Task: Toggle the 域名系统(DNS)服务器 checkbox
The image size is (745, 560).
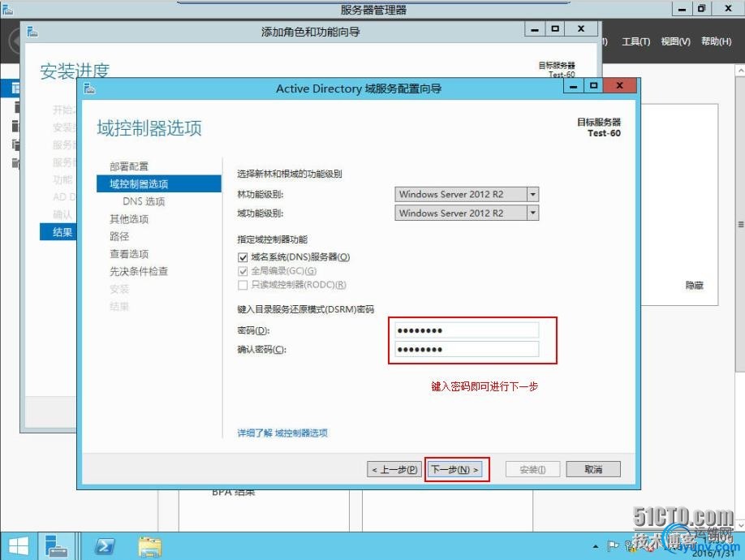Action: pyautogui.click(x=243, y=257)
